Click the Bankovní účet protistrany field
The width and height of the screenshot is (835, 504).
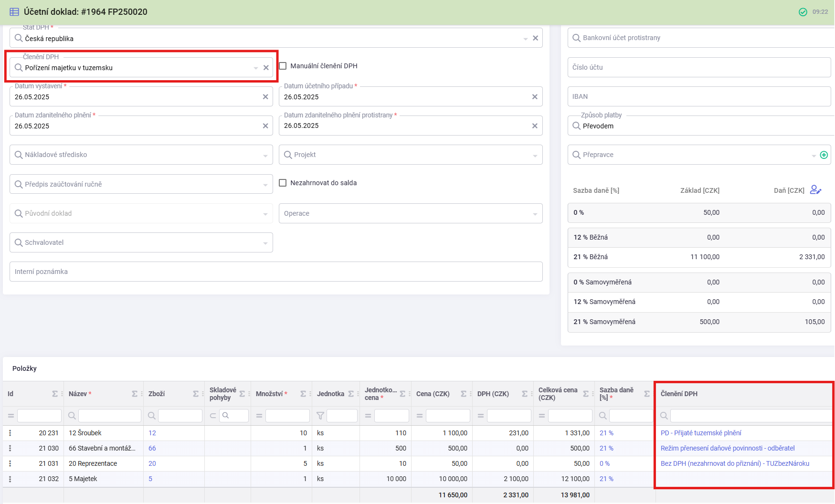[x=701, y=38]
